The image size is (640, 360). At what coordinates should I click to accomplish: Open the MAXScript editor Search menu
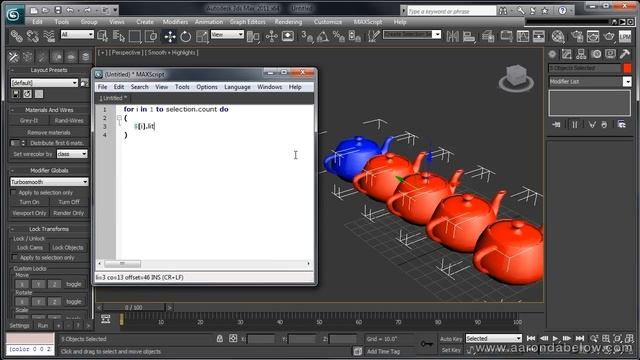click(x=140, y=87)
